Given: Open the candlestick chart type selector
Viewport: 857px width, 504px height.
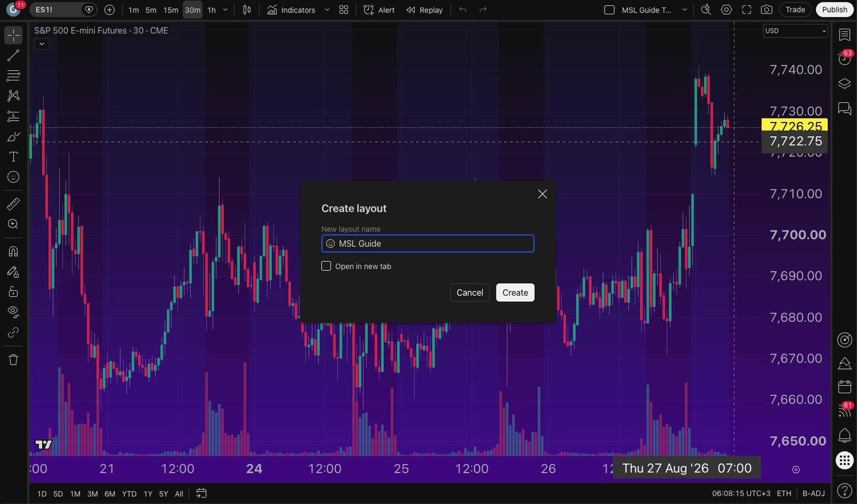Looking at the screenshot, I should (247, 10).
